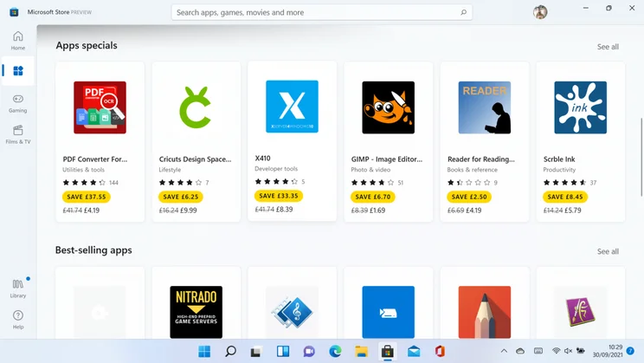Click the PDF Converter For... title
This screenshot has height=363, width=644.
(95, 159)
